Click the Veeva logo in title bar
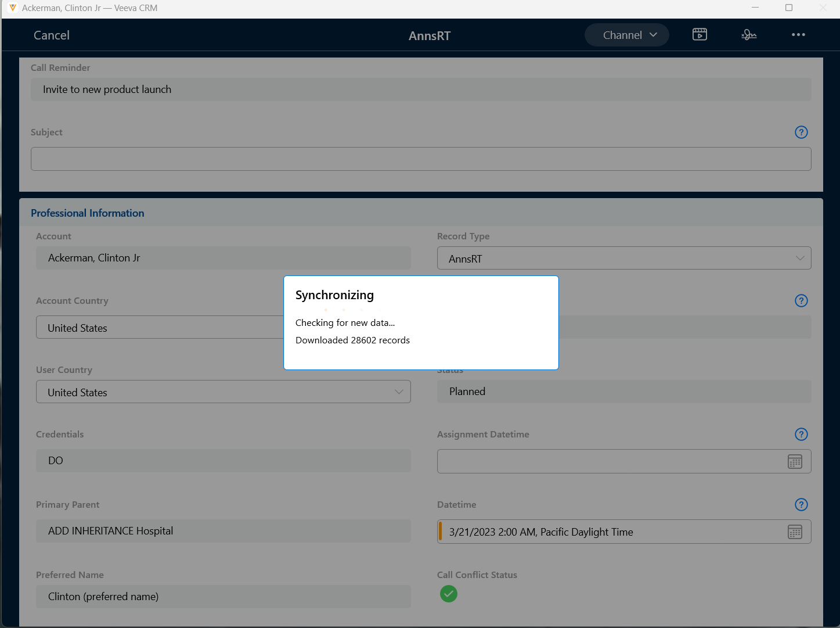This screenshot has height=628, width=840. [13, 8]
